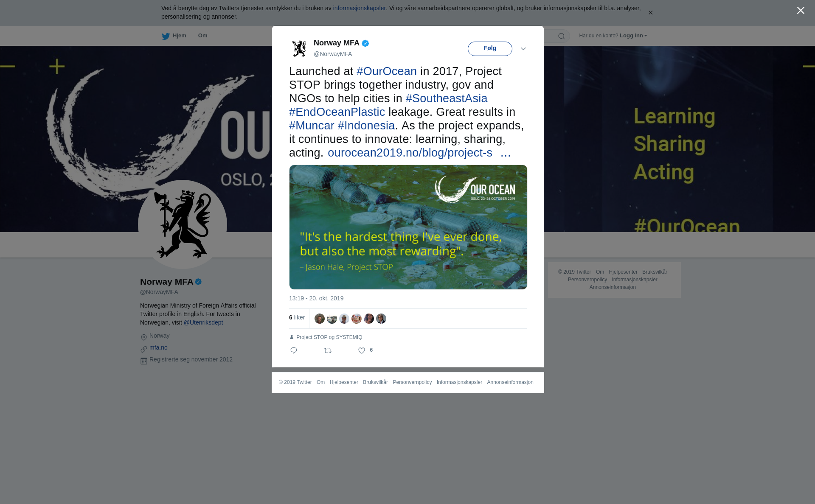
Task: Expand the truncated link ellipsis
Action: (506, 153)
